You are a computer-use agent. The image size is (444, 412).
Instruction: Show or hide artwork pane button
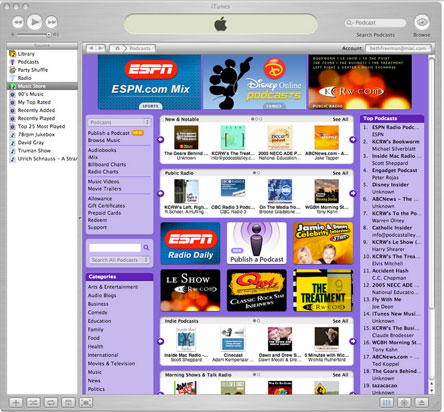(68, 403)
